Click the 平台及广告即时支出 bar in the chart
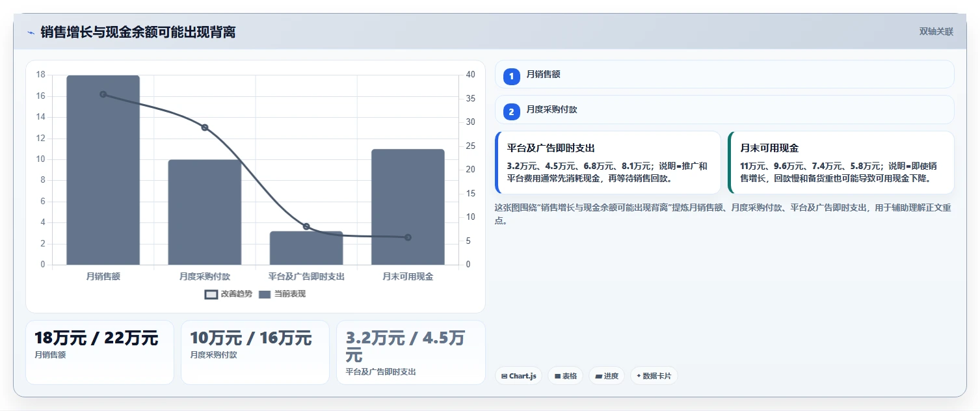Viewport: 980px width, 411px height. 306,248
